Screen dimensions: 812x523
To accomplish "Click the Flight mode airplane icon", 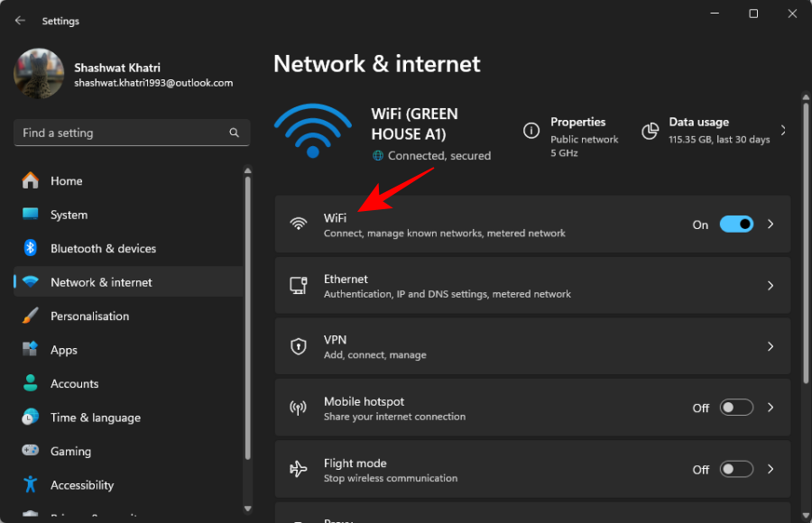I will click(299, 469).
